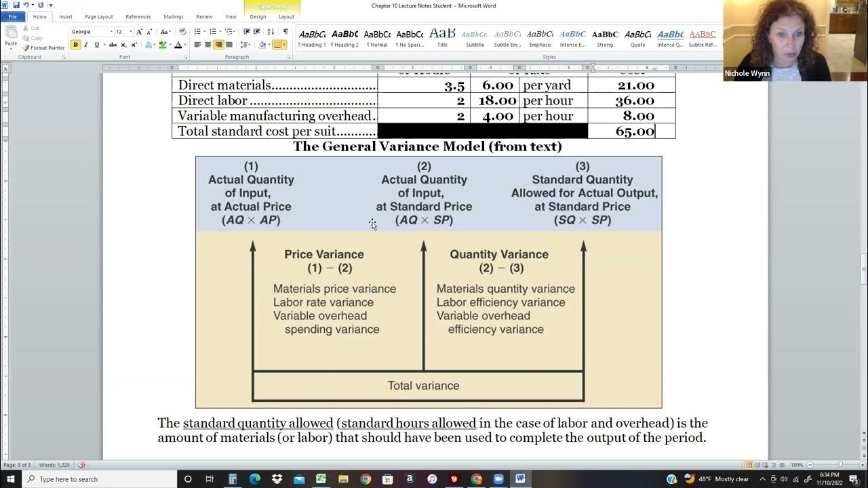Click the red font color button
This screenshot has height=488, width=868.
[x=177, y=45]
